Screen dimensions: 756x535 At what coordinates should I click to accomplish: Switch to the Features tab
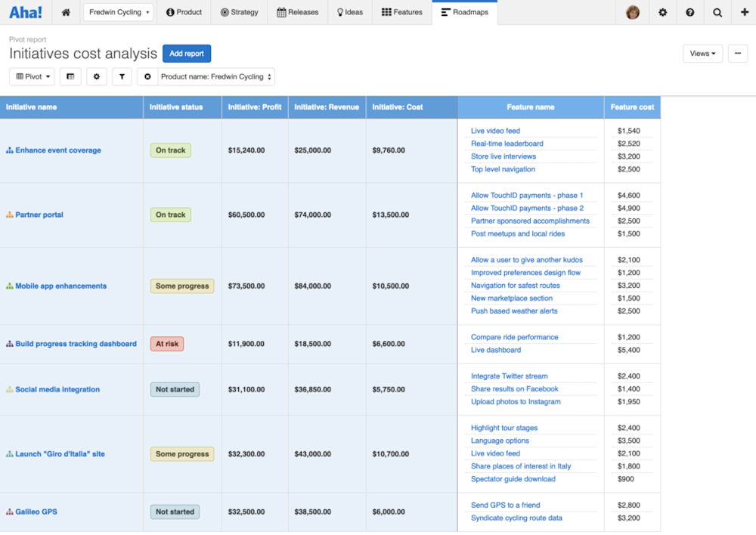[x=401, y=12]
